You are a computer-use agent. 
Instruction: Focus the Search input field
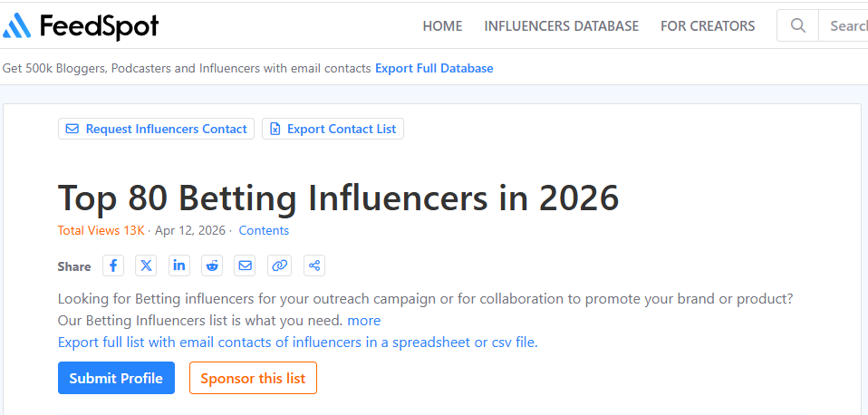tap(844, 25)
